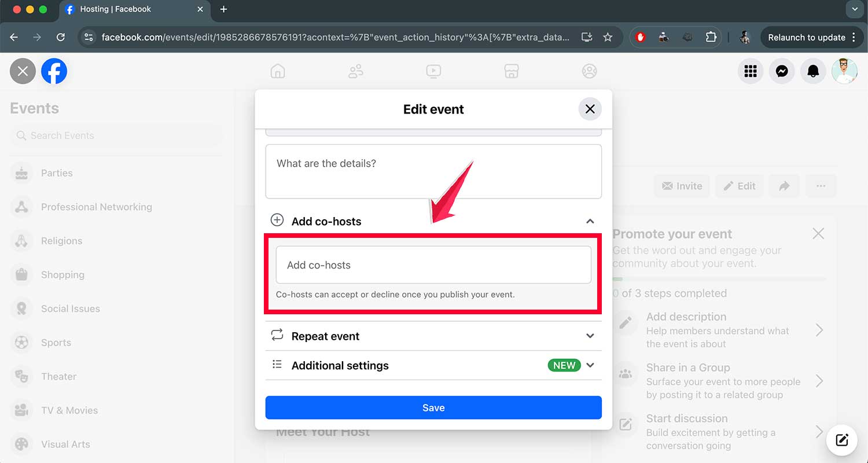Click the Add co-hosts input field

(433, 264)
